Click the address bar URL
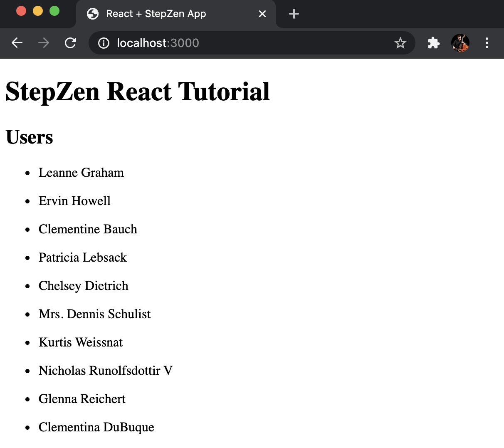 pos(158,43)
